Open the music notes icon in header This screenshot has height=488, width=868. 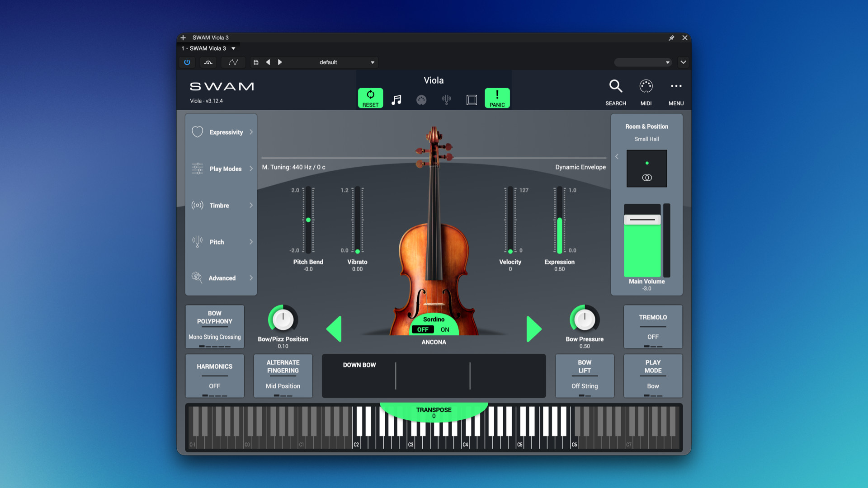point(396,100)
